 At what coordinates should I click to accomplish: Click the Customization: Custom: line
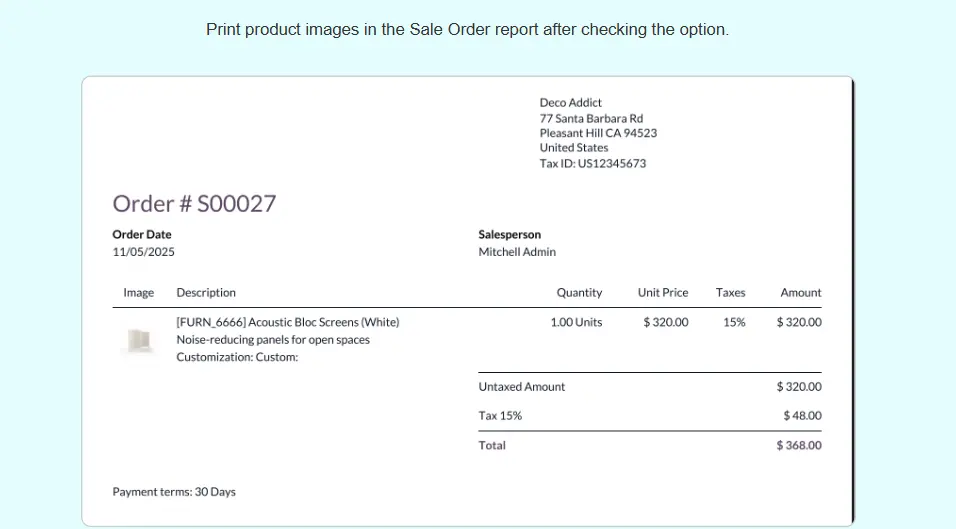tap(237, 357)
